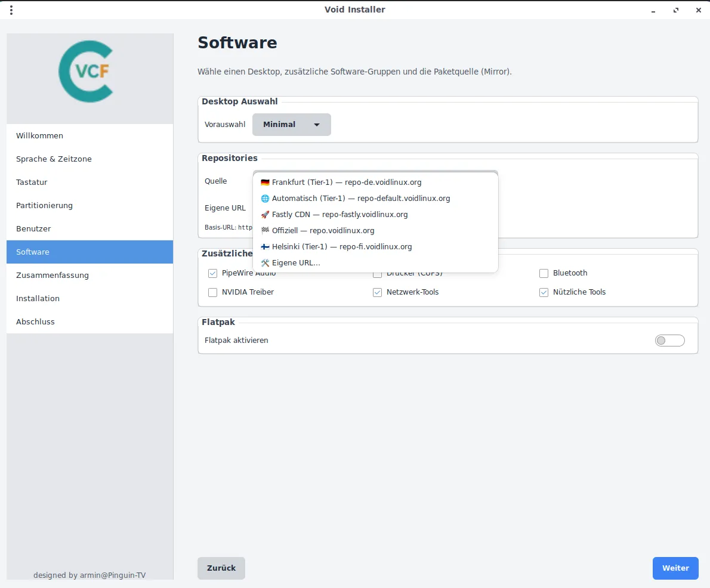The image size is (710, 588).
Task: Click the tools icon for Eigene URL
Action: click(x=265, y=263)
